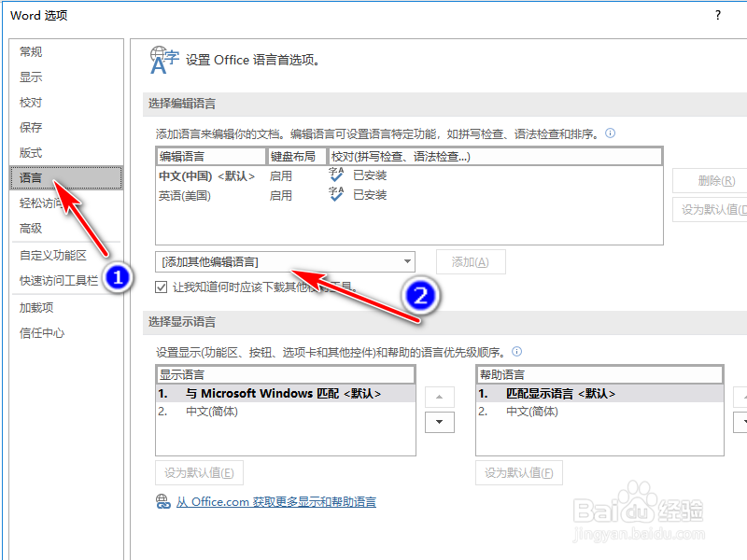Viewport: 747px width, 560px height.
Task: Select the 英语(美国) editing language row
Action: click(x=409, y=195)
